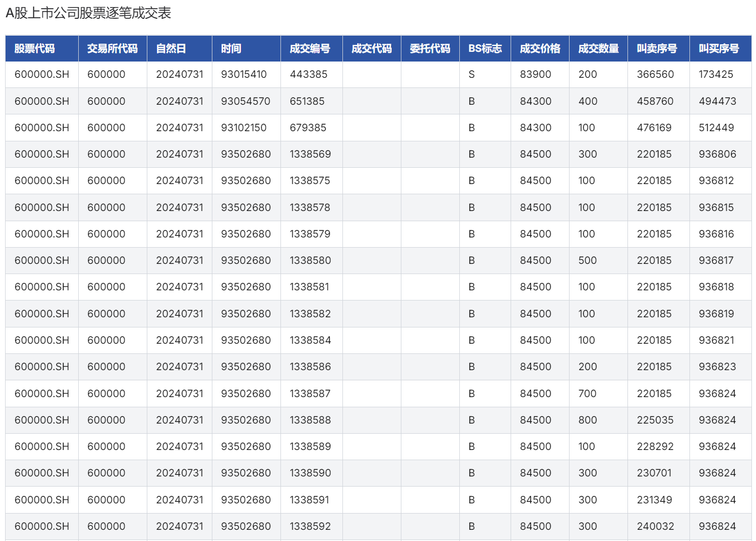This screenshot has width=756, height=541.
Task: Select time cell 93015410
Action: (x=244, y=74)
